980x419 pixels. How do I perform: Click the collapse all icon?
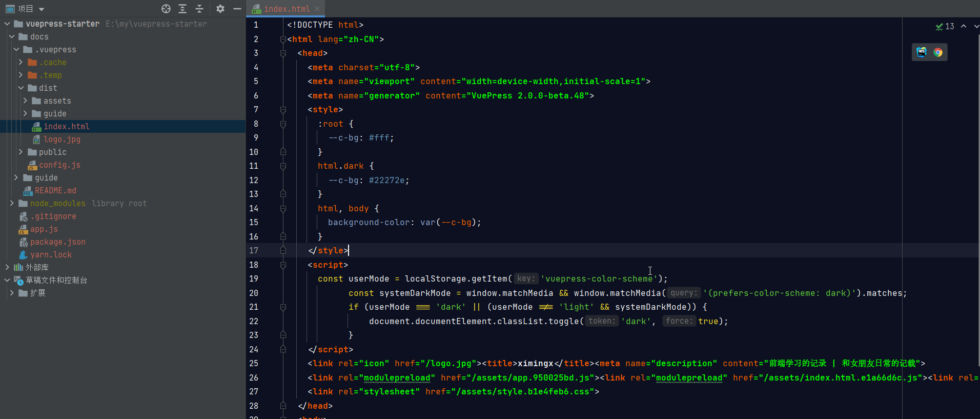click(x=199, y=9)
